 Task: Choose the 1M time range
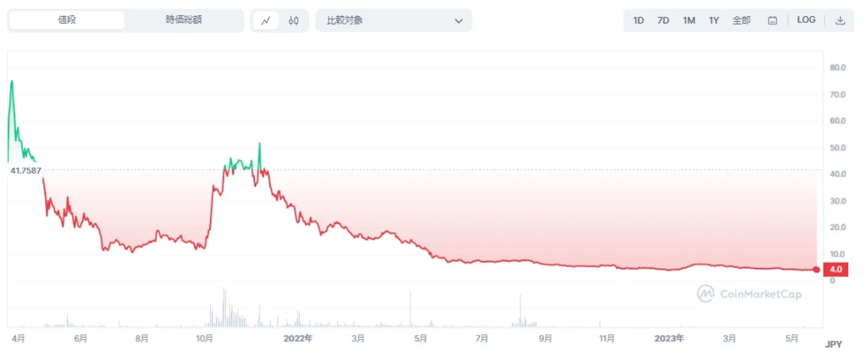(x=689, y=21)
